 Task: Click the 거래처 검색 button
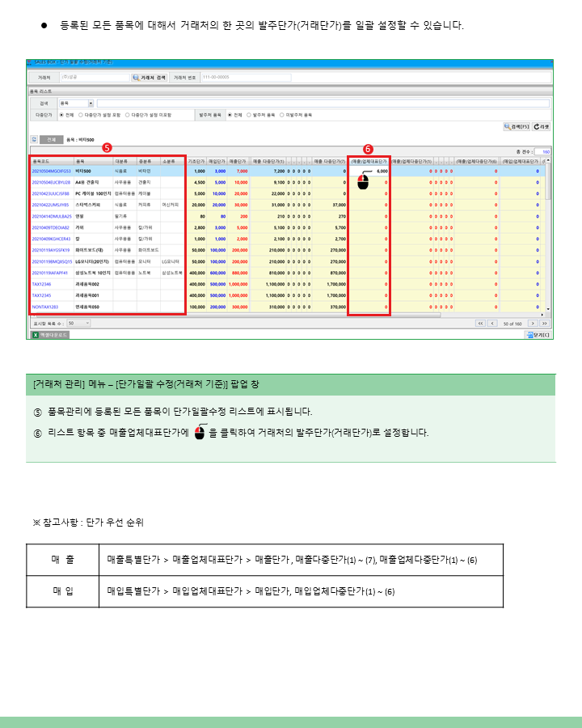pyautogui.click(x=150, y=78)
